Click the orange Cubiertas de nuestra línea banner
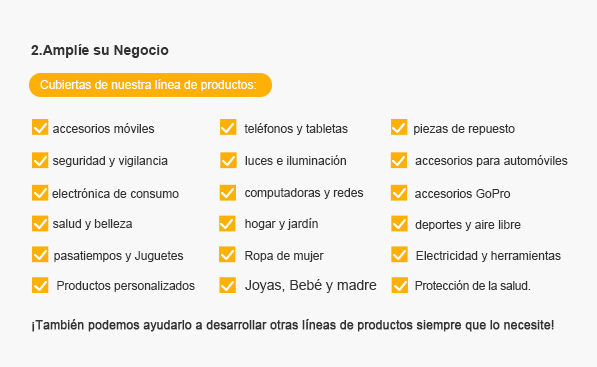Image resolution: width=597 pixels, height=367 pixels. coord(150,85)
